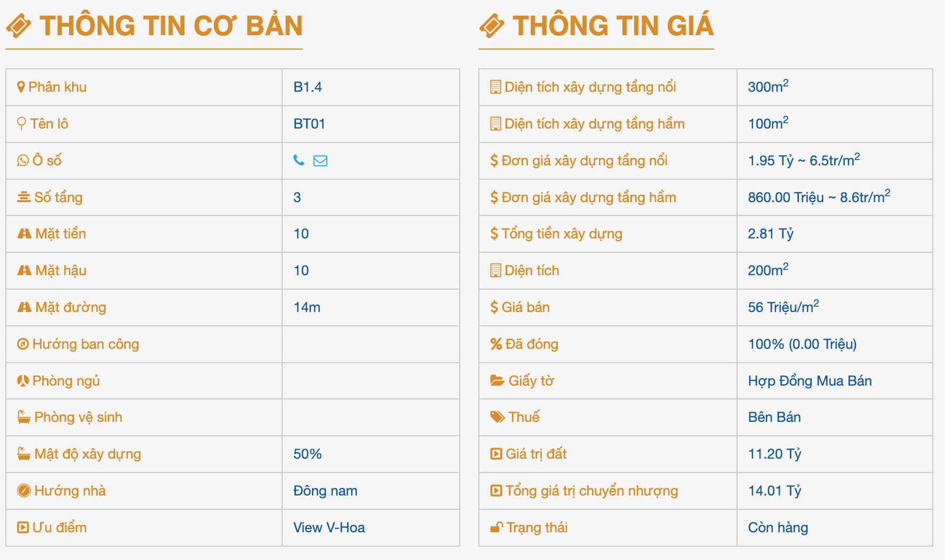Click the unlock icon beside Trạng thái

click(x=496, y=527)
